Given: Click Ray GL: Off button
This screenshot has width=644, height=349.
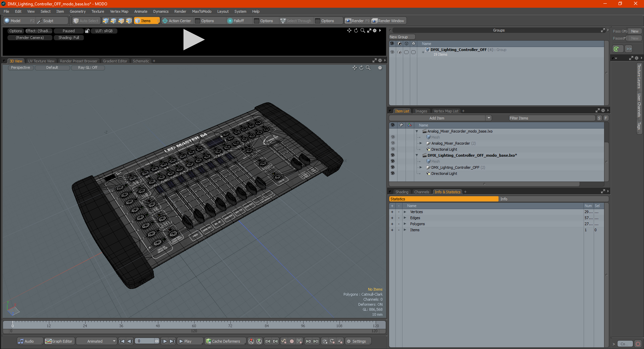Looking at the screenshot, I should pyautogui.click(x=88, y=67).
